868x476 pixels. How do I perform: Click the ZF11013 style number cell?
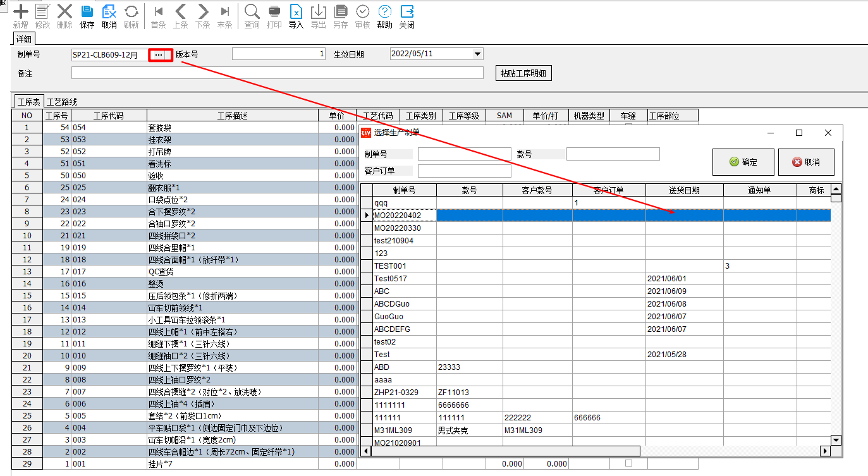[470, 393]
